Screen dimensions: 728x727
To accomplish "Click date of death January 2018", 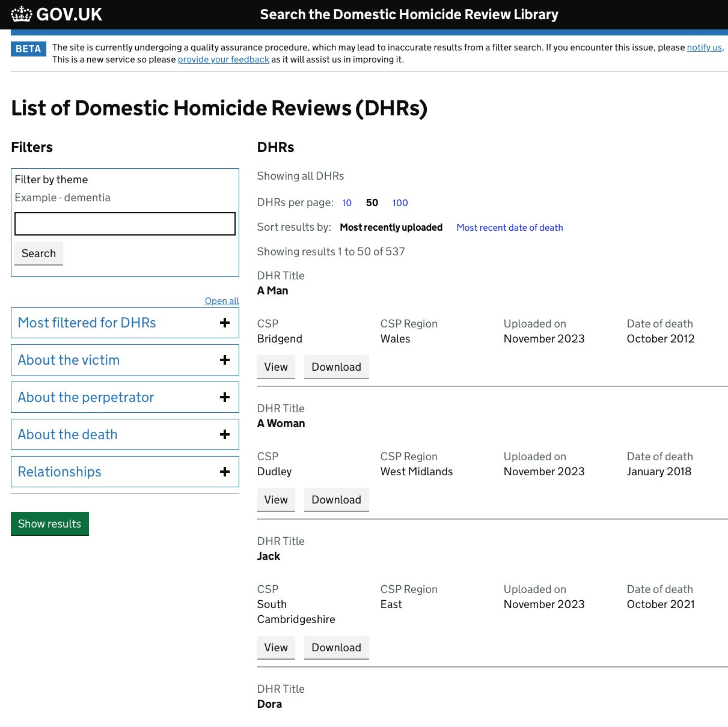I will click(659, 472).
